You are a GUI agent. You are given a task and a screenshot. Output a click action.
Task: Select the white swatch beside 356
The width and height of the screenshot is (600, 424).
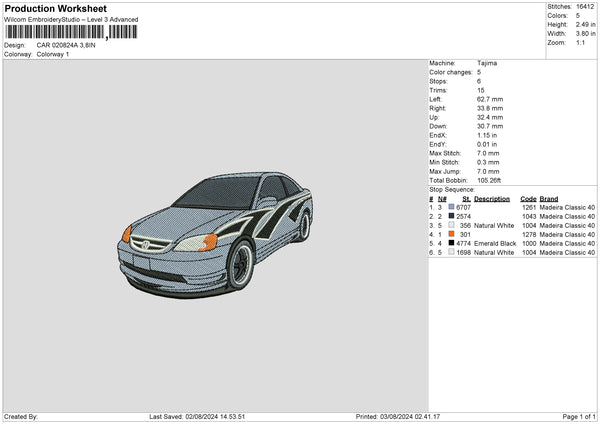coord(451,225)
